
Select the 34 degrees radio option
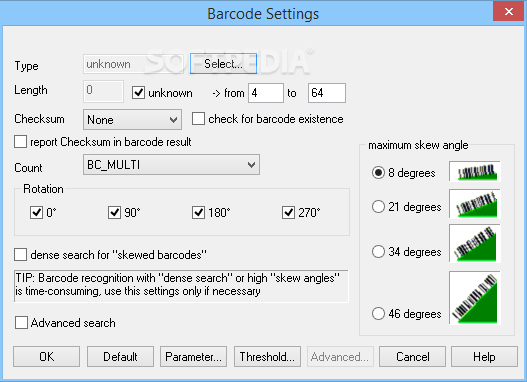pyautogui.click(x=378, y=251)
